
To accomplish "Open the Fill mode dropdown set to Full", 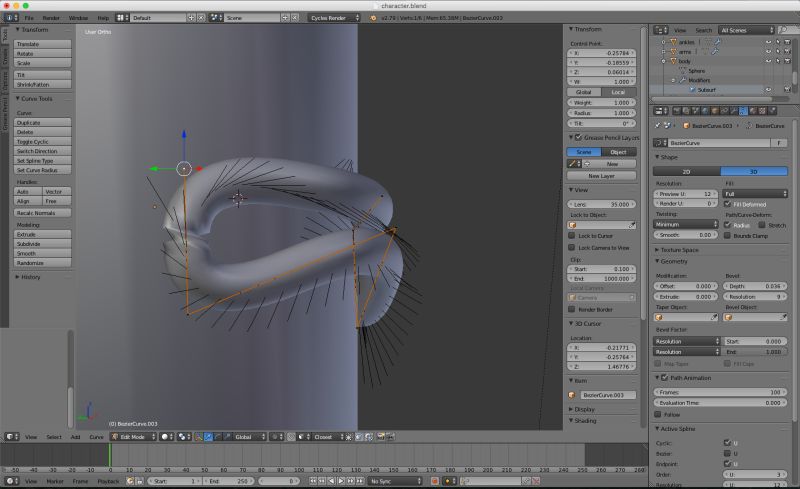I will [755, 194].
